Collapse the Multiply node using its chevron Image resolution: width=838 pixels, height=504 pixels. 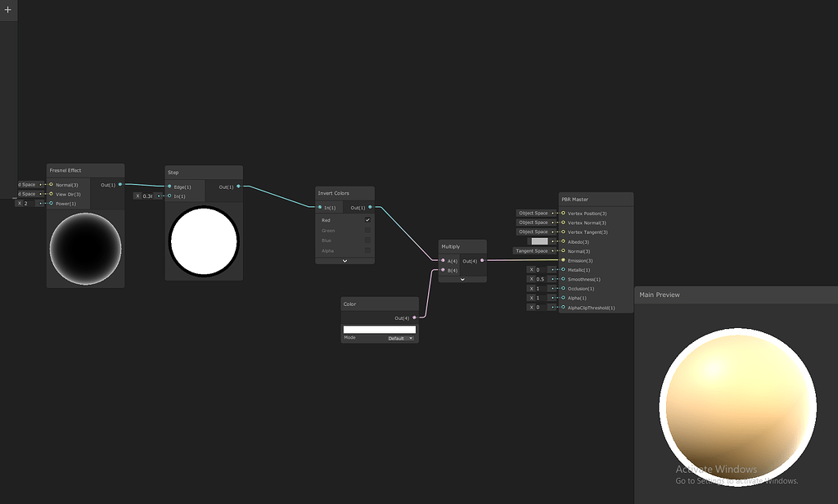462,279
